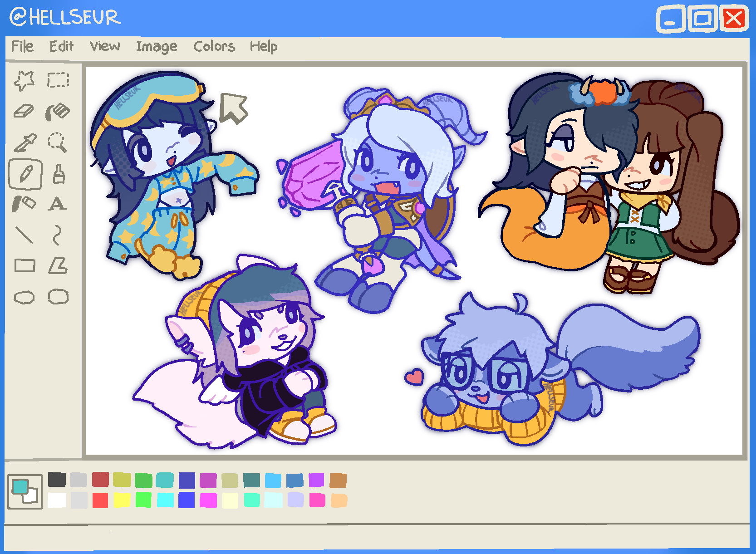Viewport: 756px width, 554px height.
Task: Open the Colors menu
Action: pos(214,46)
